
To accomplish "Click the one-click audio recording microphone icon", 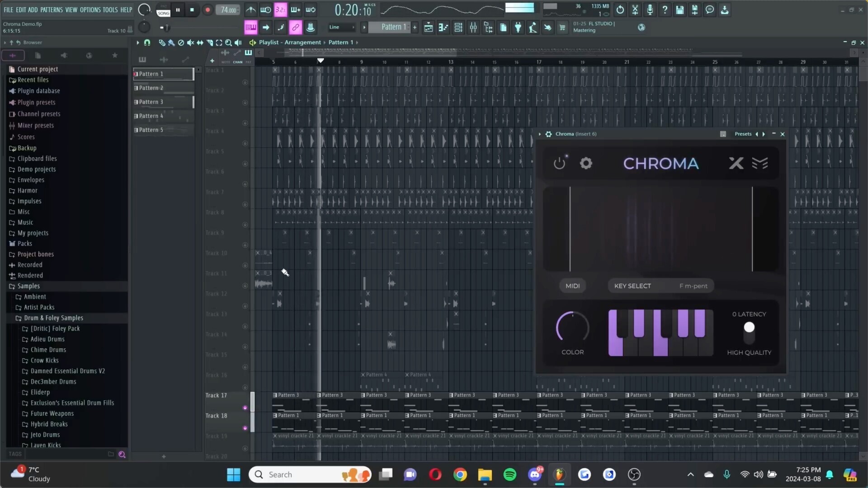I will coord(650,9).
